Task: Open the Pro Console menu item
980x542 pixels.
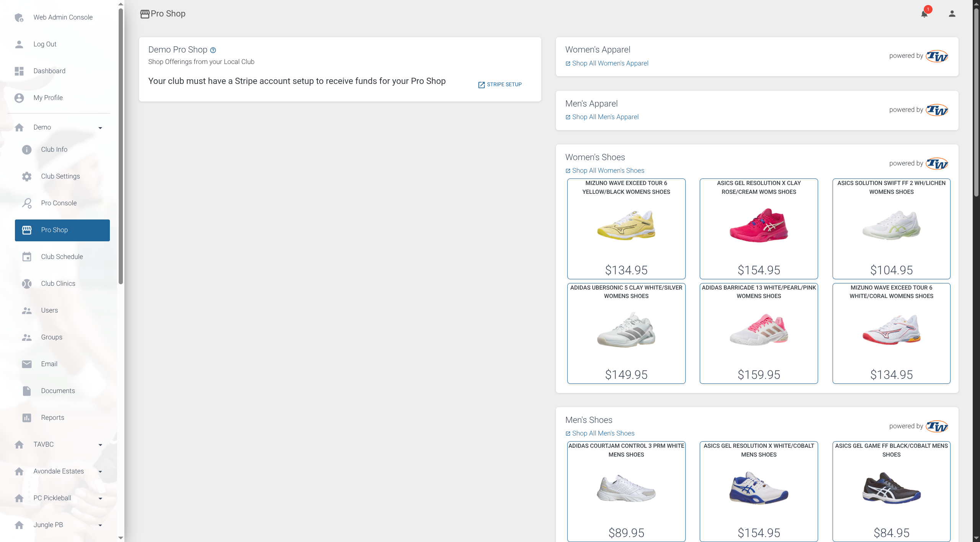Action: click(x=59, y=203)
